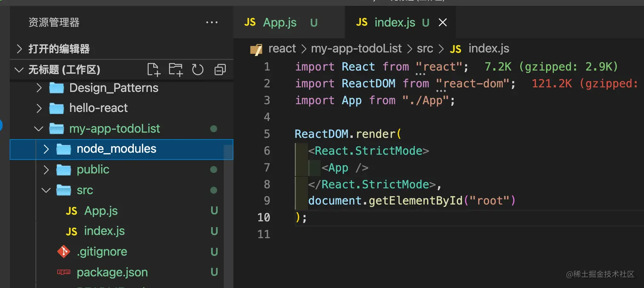Viewport: 644px width, 288px height.
Task: Close the index.js tab
Action: pos(443,23)
